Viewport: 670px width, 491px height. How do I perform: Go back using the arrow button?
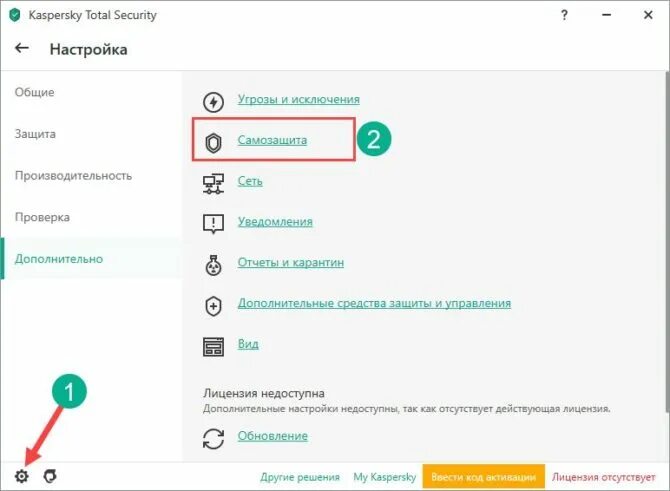22,48
